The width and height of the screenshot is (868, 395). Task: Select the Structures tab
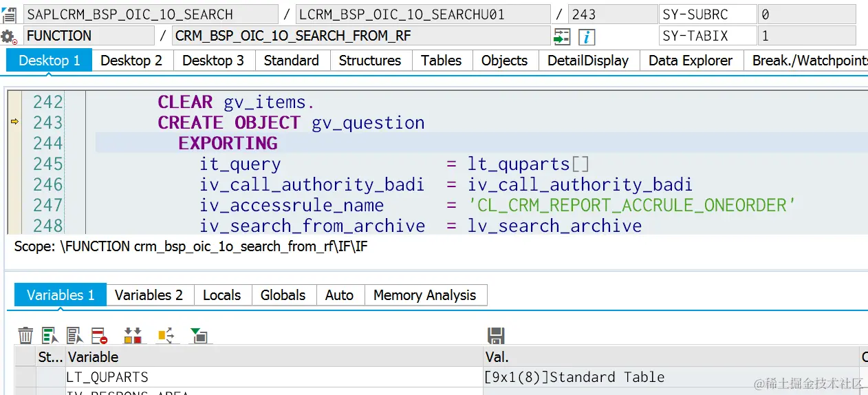[370, 61]
